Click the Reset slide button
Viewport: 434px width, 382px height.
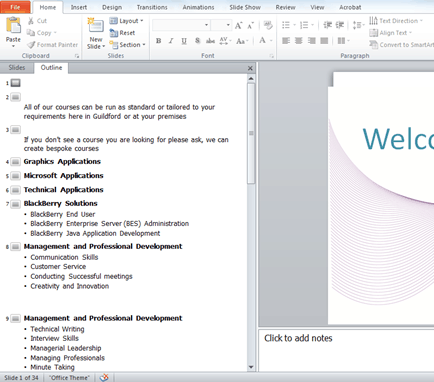point(122,33)
